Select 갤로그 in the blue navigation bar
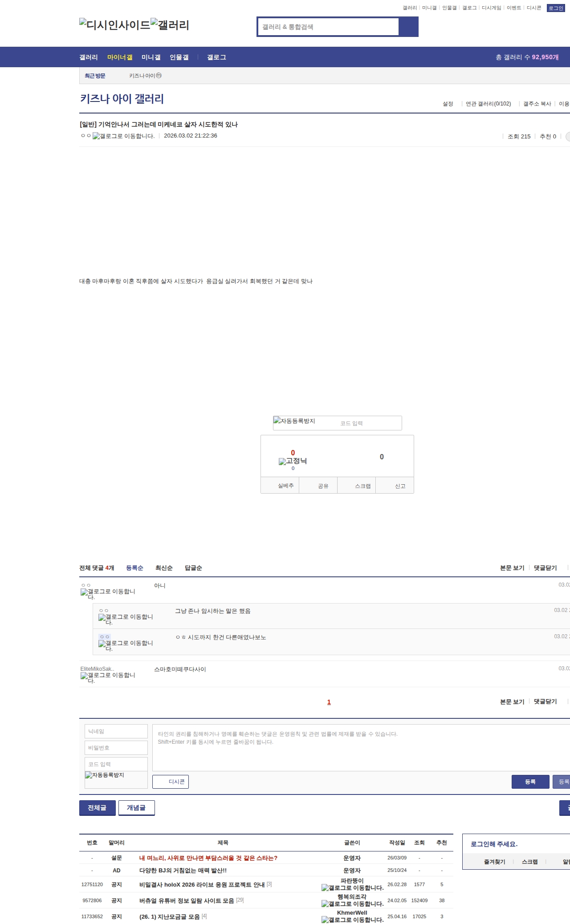This screenshot has height=924, width=570. pyautogui.click(x=216, y=57)
